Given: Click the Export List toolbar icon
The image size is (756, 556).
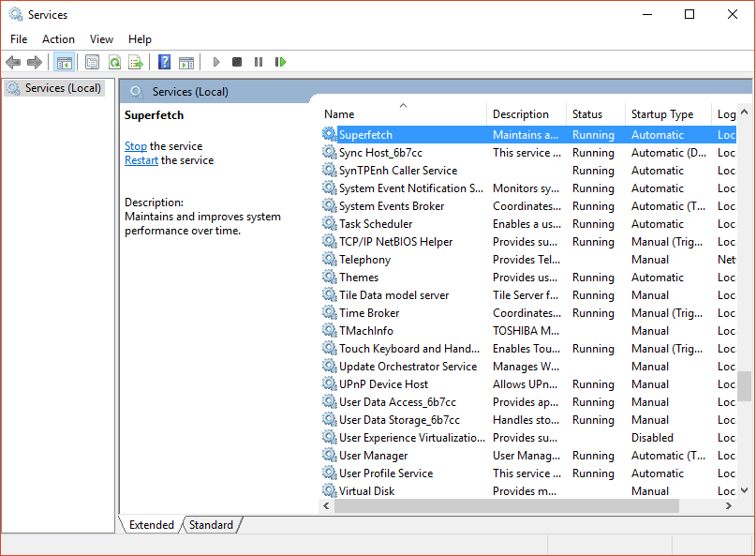Looking at the screenshot, I should [x=136, y=62].
